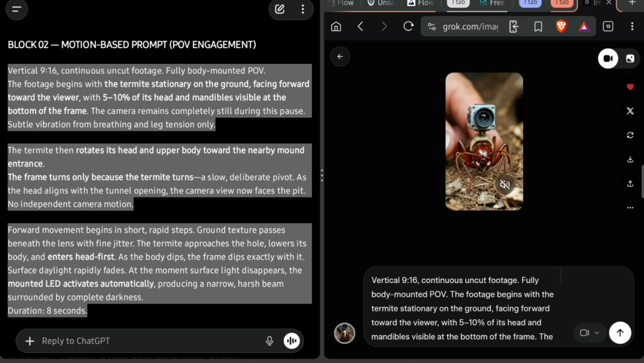Unmute the video with the speaker icon
The image size is (644, 363).
click(505, 184)
